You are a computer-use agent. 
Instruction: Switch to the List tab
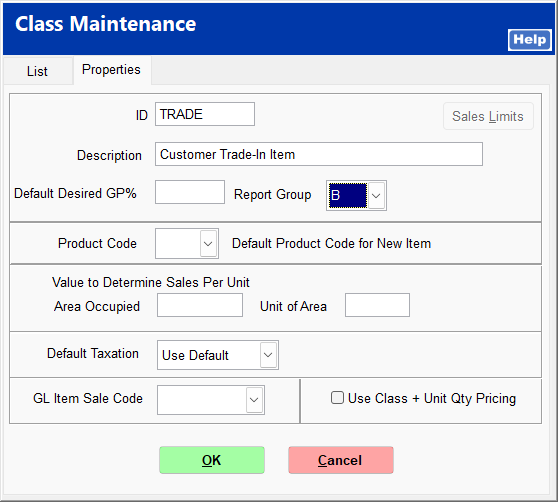click(x=37, y=71)
